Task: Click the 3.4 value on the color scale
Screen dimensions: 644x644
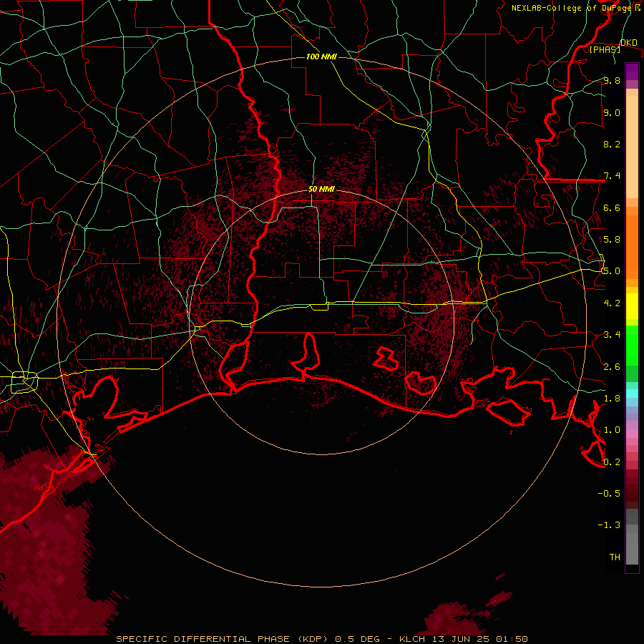Action: tap(612, 335)
